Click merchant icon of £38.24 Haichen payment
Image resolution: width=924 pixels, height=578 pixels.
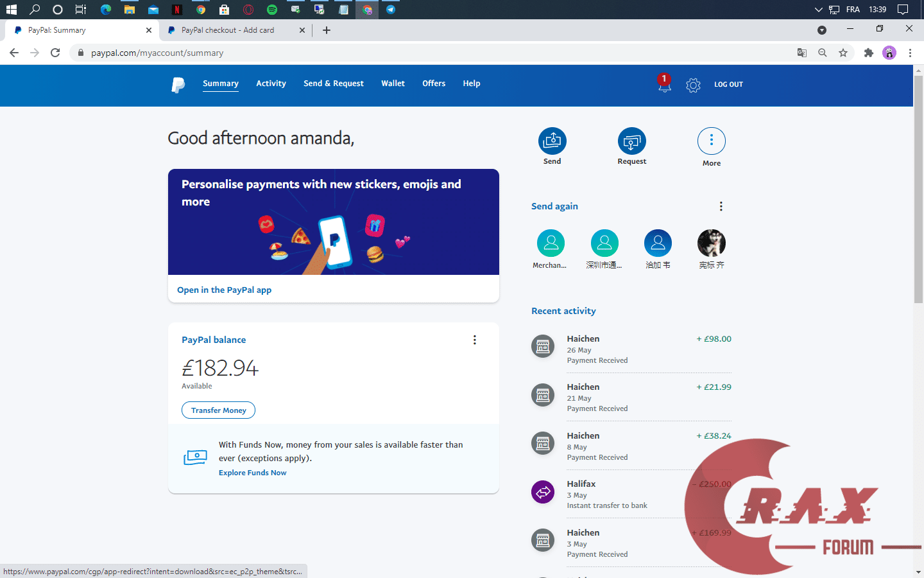(x=543, y=444)
